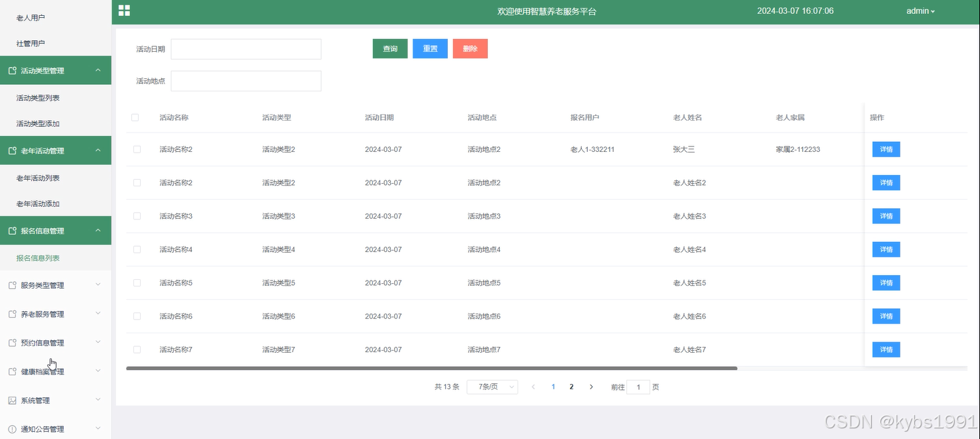Toggle the select-all checkbox in table header

click(135, 117)
